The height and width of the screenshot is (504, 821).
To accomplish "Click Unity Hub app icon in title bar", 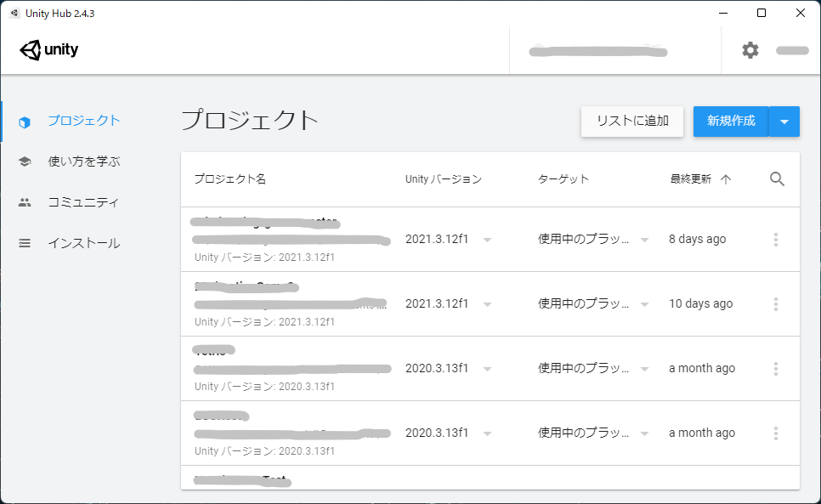I will [x=14, y=13].
